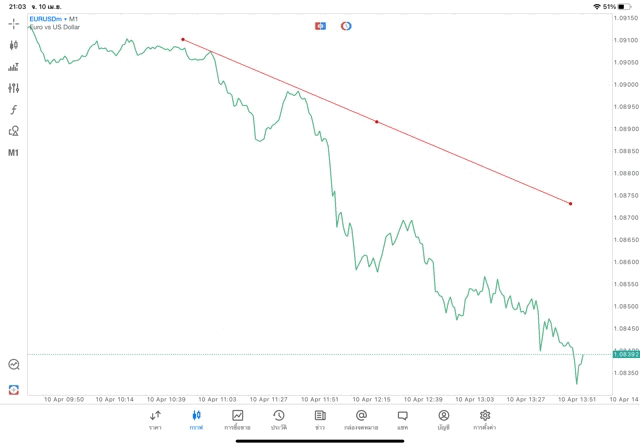Tap the red flag icon at chart top
Image resolution: width=640 pixels, height=447 pixels.
point(321,25)
